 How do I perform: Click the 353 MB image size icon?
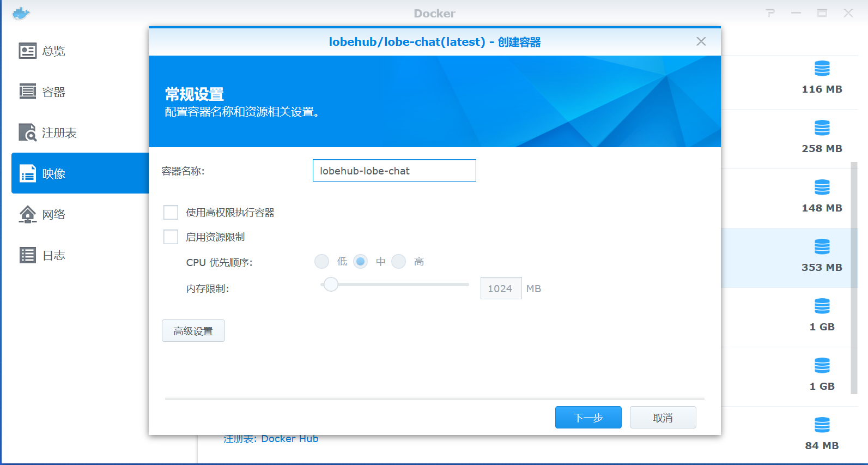point(822,247)
